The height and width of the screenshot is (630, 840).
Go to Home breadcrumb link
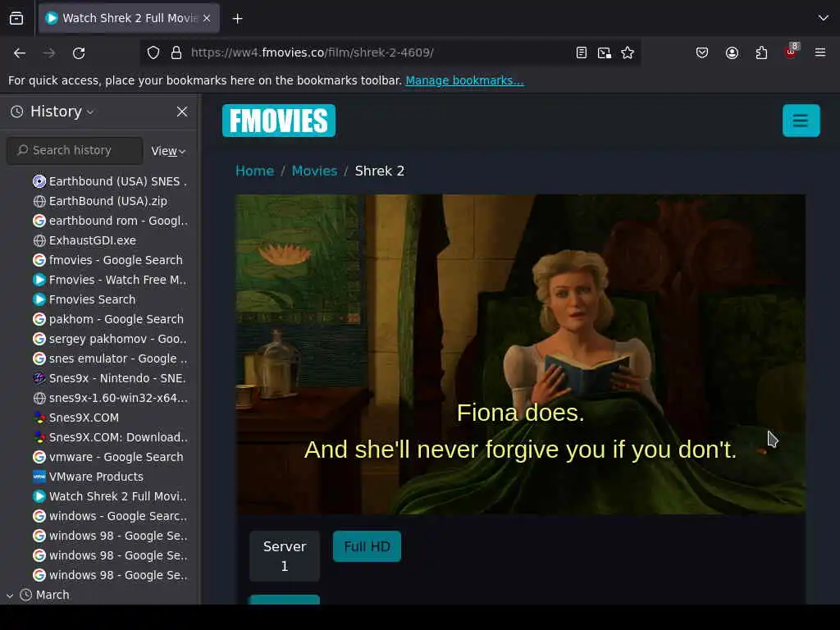pyautogui.click(x=255, y=171)
